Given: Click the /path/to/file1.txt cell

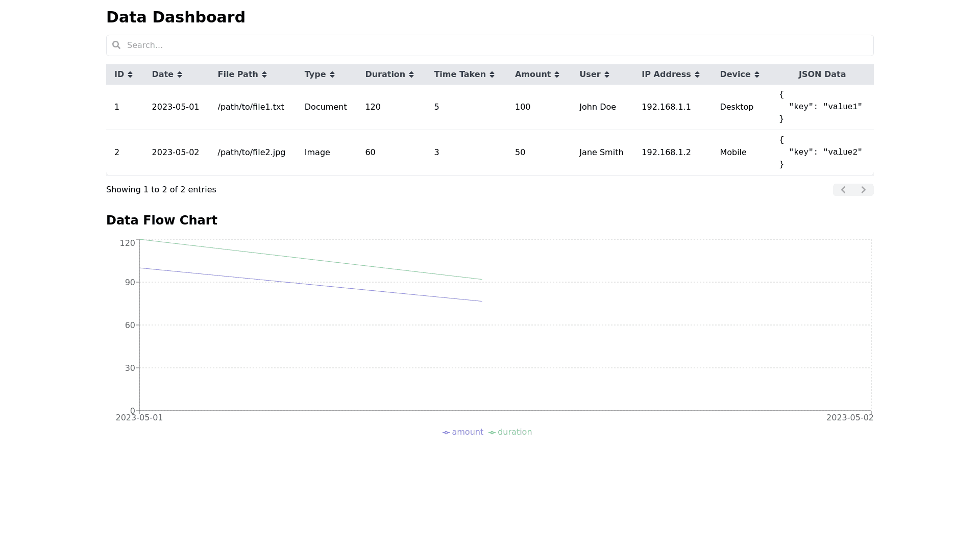Looking at the screenshot, I should coord(251,107).
